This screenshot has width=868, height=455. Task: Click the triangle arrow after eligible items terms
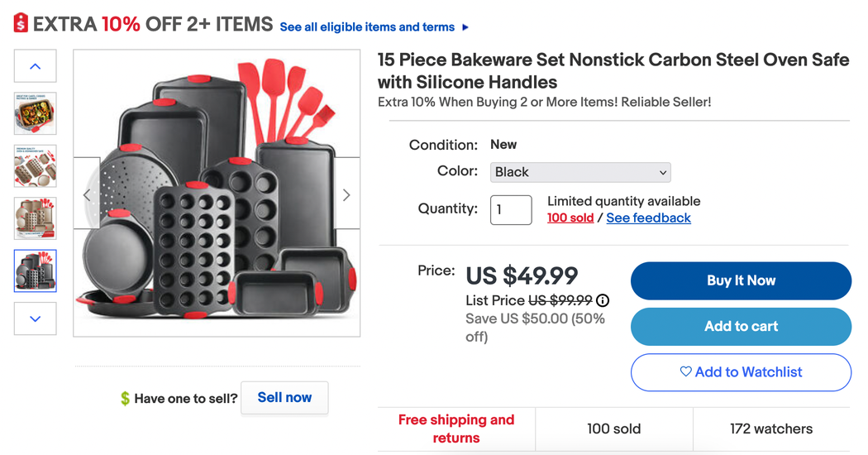click(x=465, y=27)
